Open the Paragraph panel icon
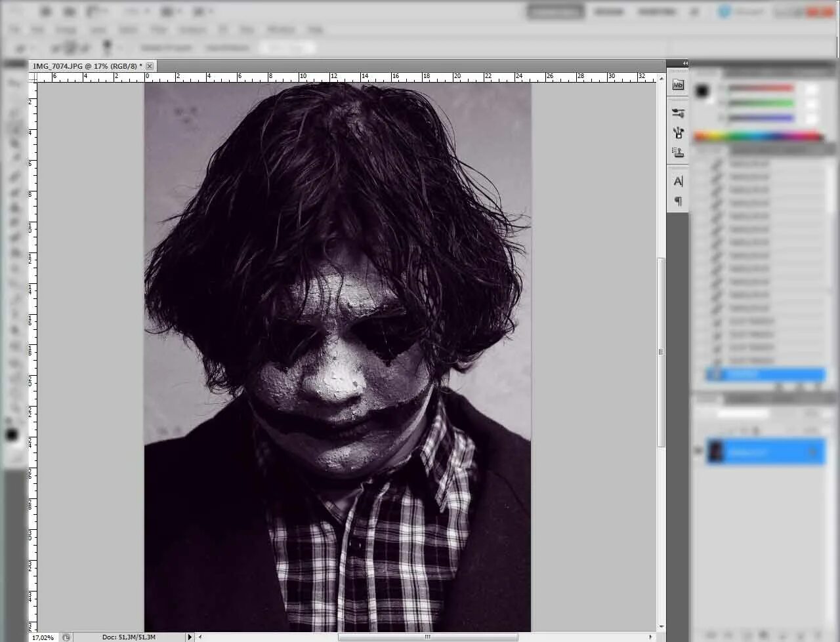The width and height of the screenshot is (840, 642). click(x=678, y=201)
